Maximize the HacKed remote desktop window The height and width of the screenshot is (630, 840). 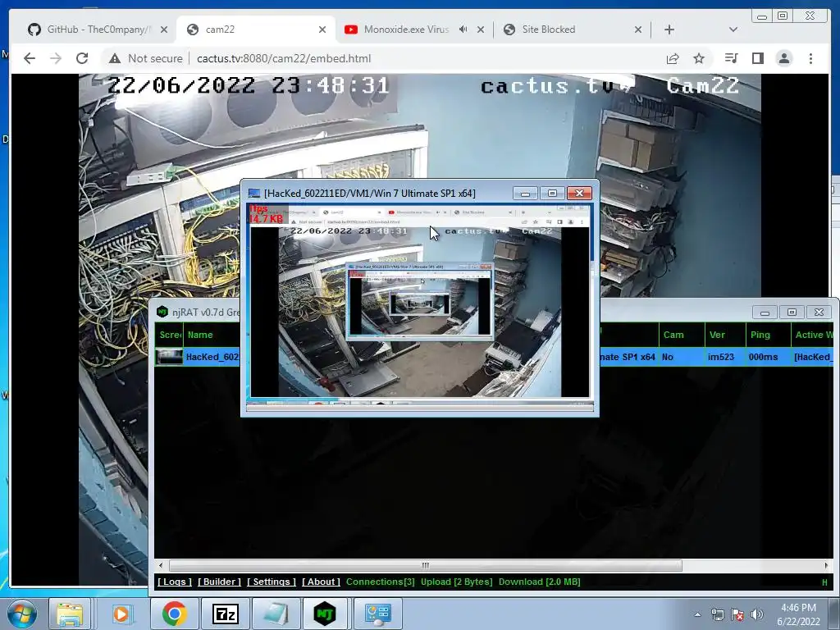pyautogui.click(x=552, y=193)
